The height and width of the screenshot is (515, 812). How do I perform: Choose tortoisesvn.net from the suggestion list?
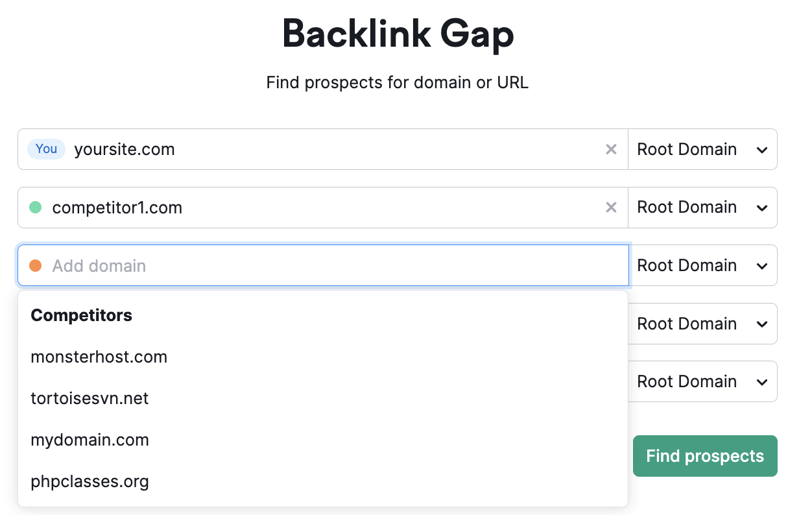pos(90,398)
